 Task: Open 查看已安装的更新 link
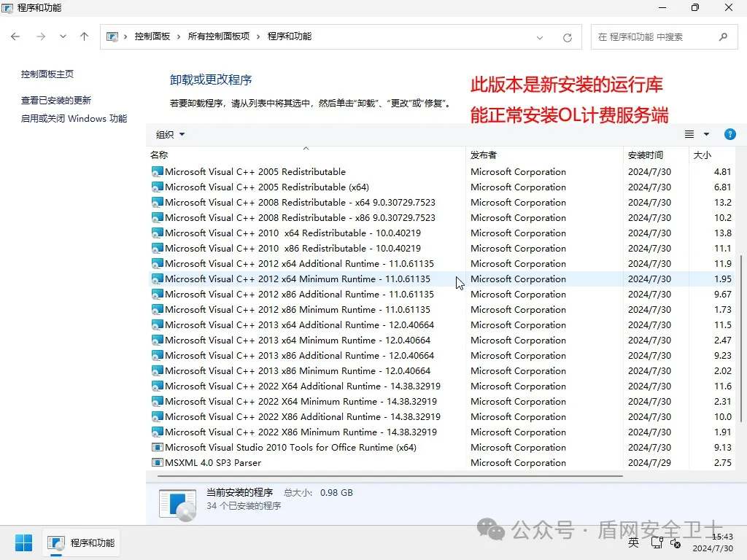(55, 100)
